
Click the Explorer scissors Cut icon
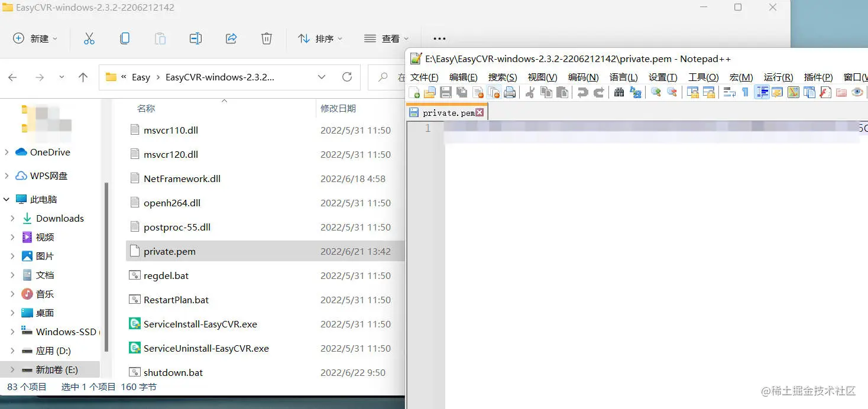(x=89, y=38)
